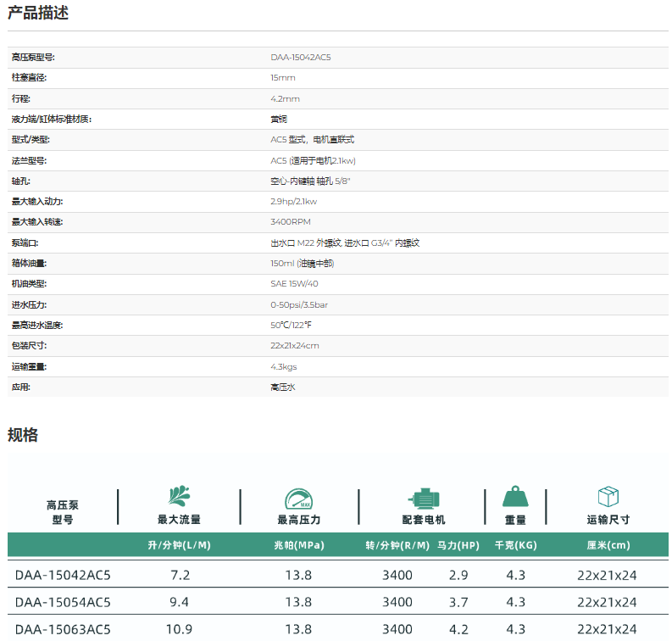Click the 厘米(cm) column header

(608, 545)
